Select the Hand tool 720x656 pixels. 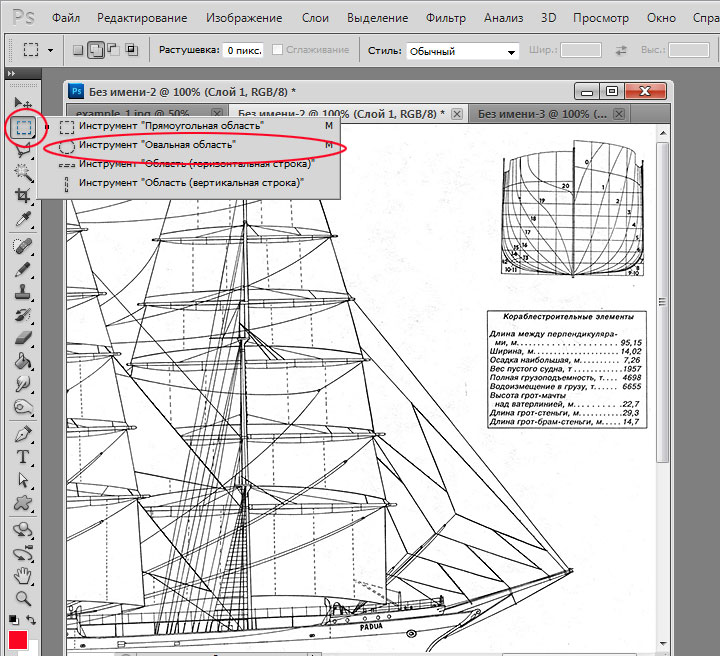(x=23, y=576)
